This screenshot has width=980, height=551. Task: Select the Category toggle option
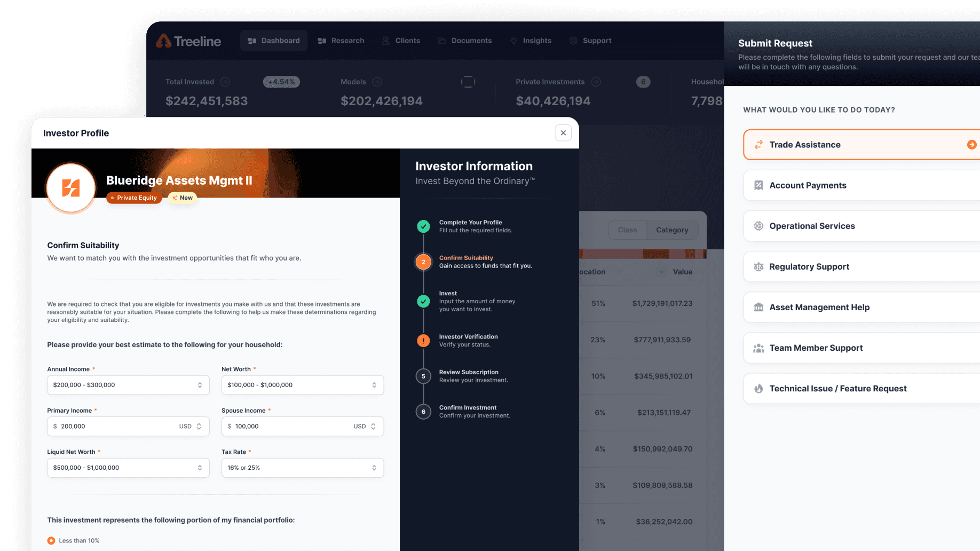tap(672, 230)
